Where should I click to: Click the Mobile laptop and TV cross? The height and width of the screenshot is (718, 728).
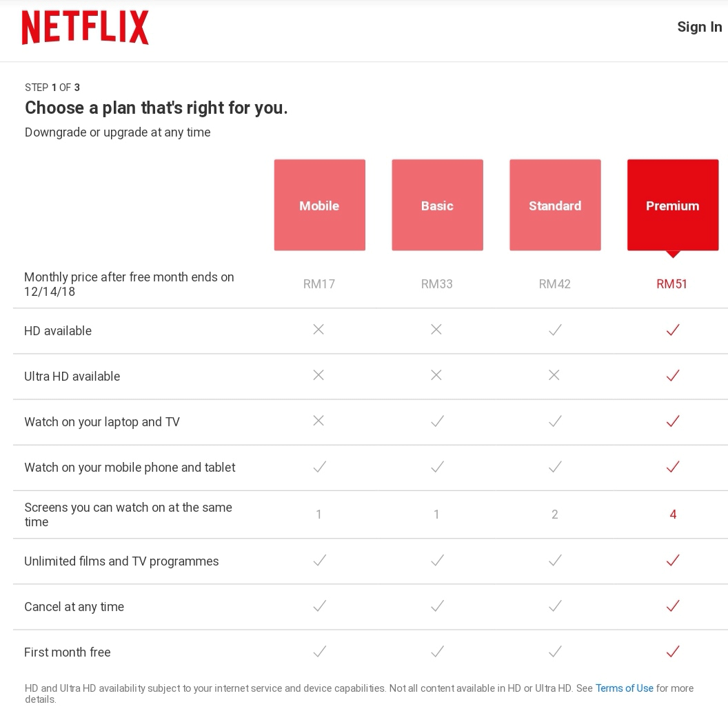click(318, 421)
